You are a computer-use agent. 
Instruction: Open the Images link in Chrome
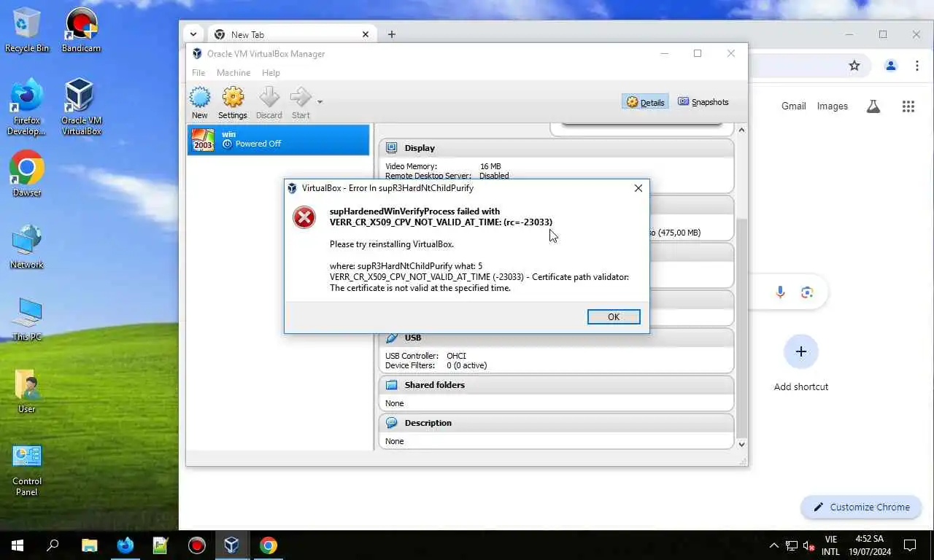click(x=832, y=106)
